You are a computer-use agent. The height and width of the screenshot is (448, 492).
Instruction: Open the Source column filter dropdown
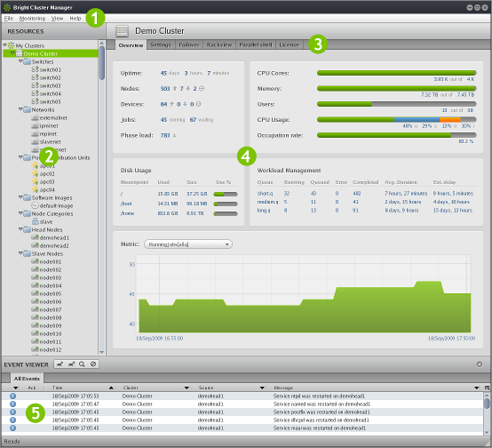pos(262,388)
